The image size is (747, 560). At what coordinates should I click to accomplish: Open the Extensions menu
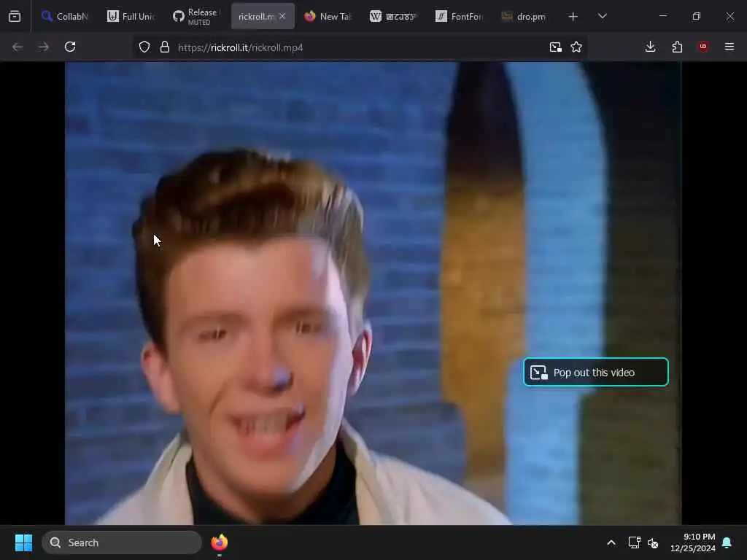(677, 47)
